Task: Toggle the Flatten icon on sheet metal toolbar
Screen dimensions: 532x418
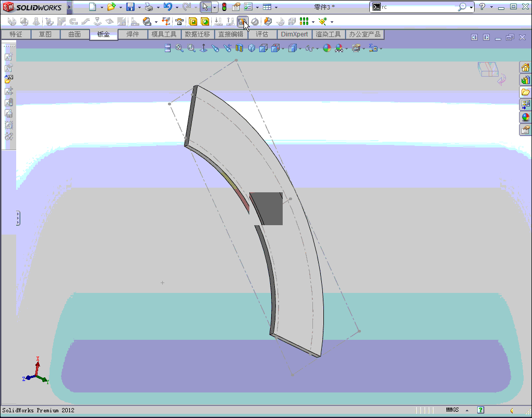Action: (x=242, y=22)
